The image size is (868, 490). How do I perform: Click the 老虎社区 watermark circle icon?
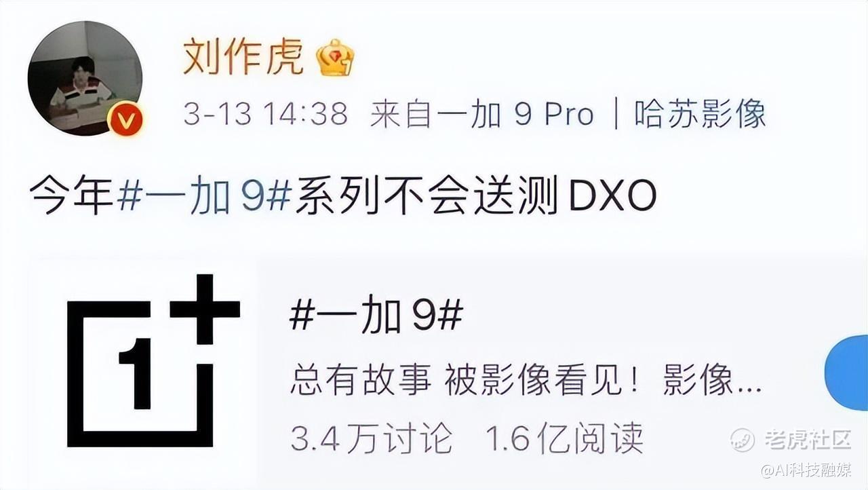pyautogui.click(x=742, y=440)
